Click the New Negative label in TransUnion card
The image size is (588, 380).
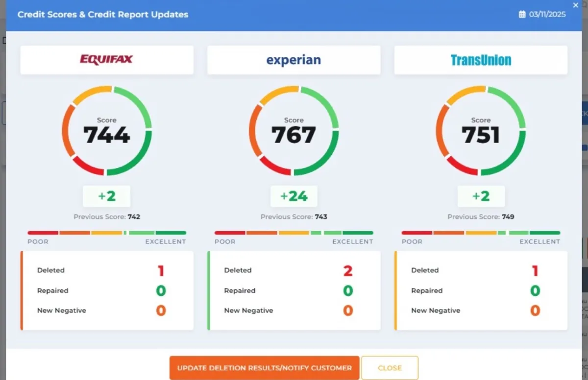click(436, 310)
